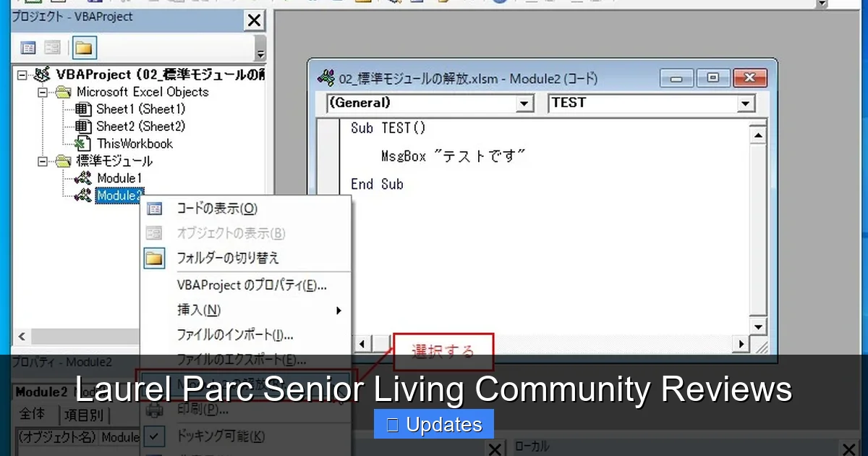The width and height of the screenshot is (868, 456).
Task: Select Module1 in project tree
Action: pos(119,178)
